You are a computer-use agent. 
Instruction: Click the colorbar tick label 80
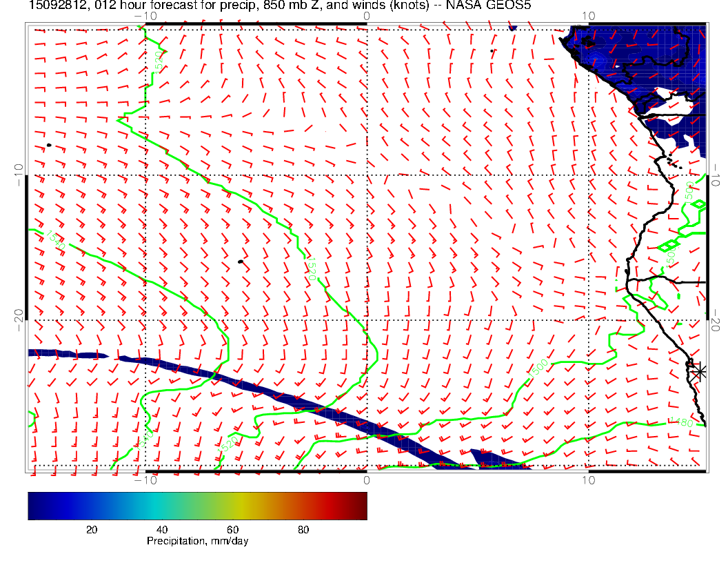303,530
